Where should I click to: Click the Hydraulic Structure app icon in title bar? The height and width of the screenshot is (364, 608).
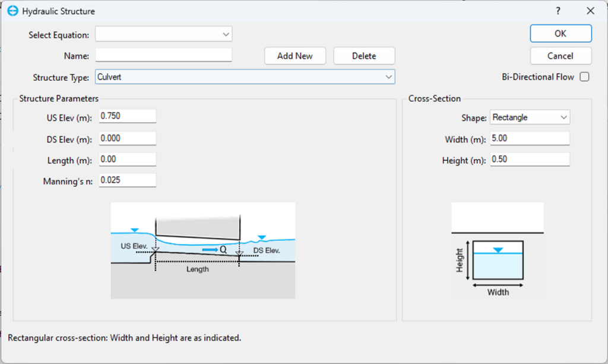tap(12, 11)
